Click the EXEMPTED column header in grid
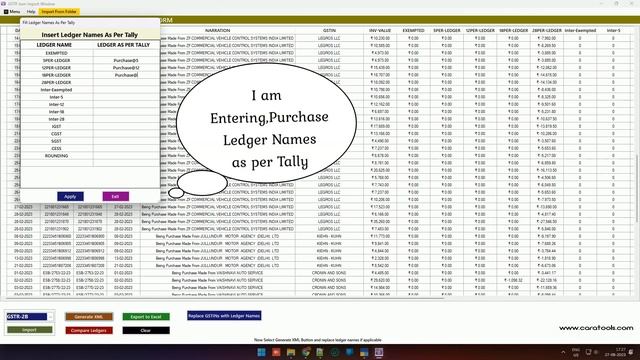The width and height of the screenshot is (640, 360). pyautogui.click(x=413, y=31)
